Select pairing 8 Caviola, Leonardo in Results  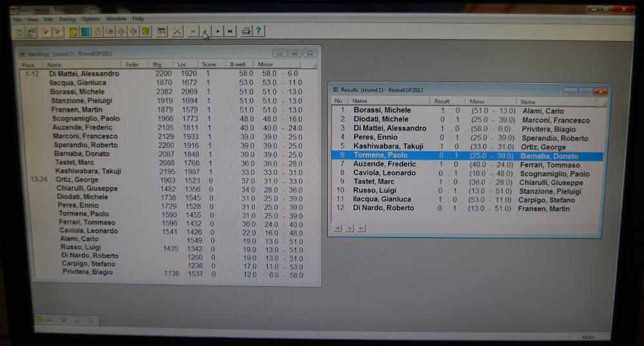pos(468,174)
